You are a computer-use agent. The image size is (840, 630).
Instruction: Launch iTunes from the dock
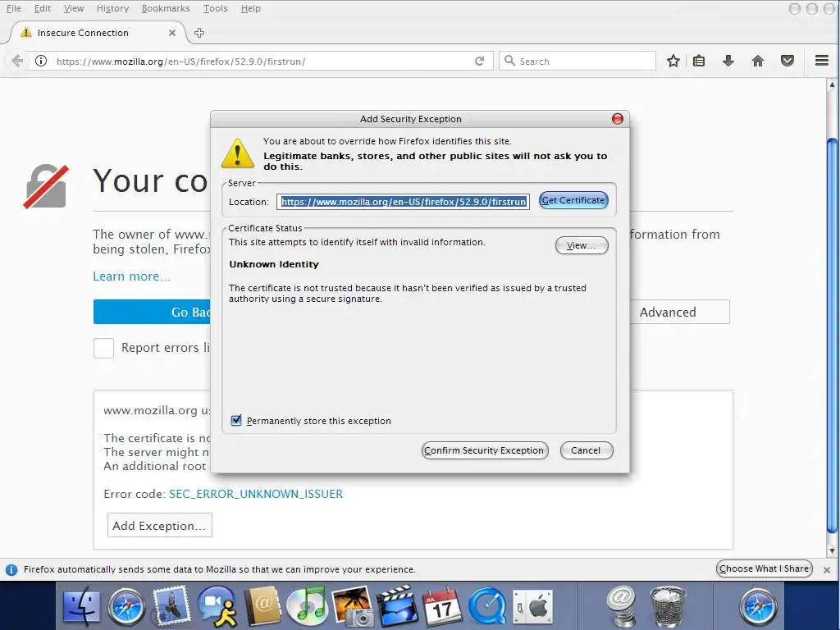[x=307, y=606]
